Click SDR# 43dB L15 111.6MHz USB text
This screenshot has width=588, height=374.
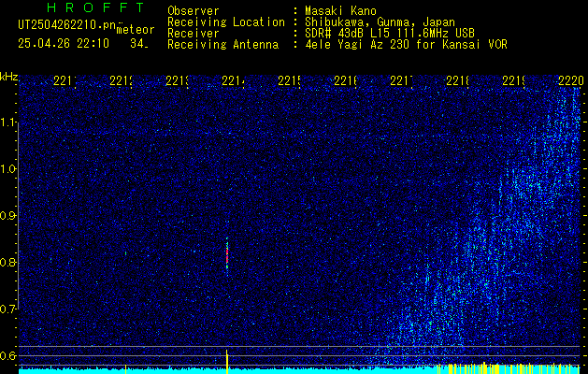[390, 34]
